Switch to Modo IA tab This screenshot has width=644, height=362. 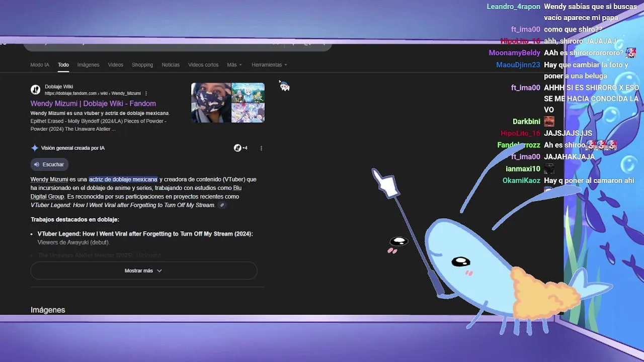click(x=40, y=65)
